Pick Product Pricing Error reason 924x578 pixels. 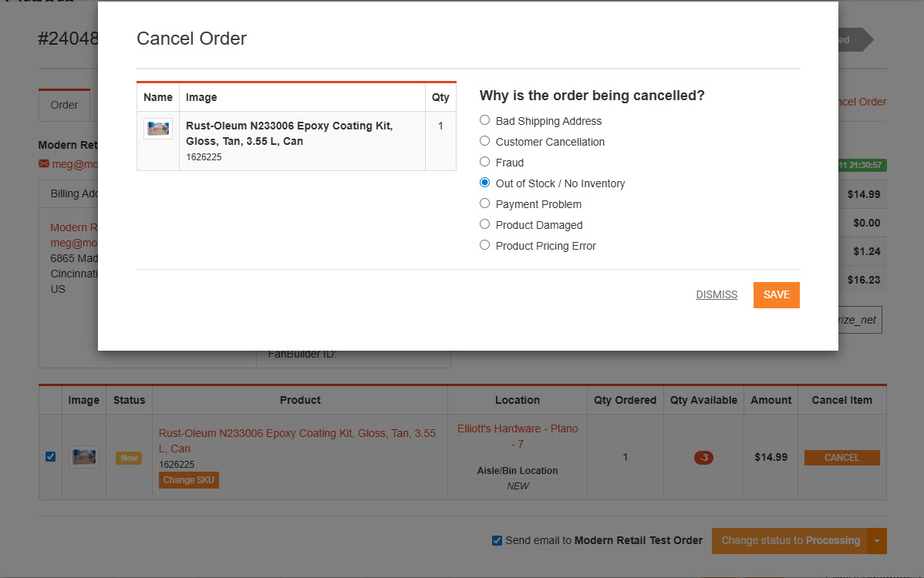pos(484,245)
